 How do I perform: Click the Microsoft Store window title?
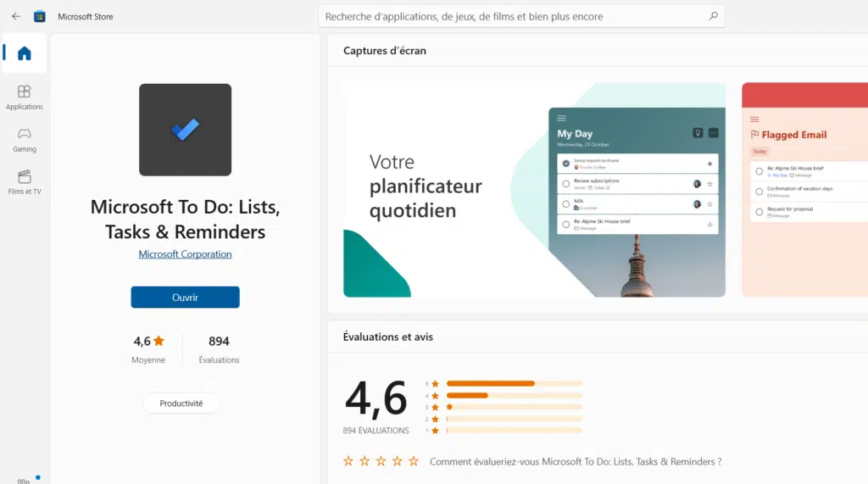[86, 17]
